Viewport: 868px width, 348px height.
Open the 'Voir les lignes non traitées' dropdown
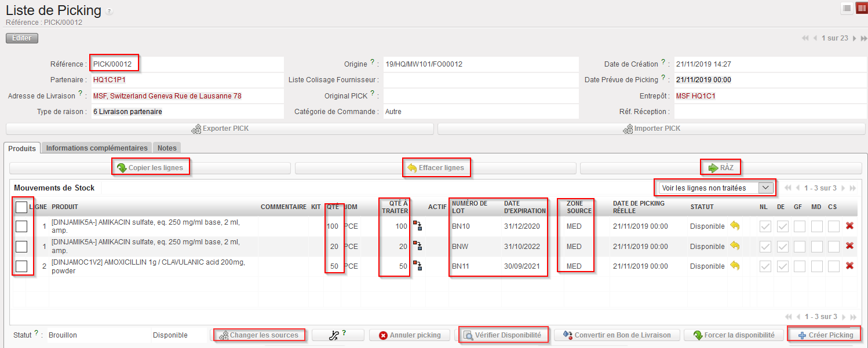click(716, 188)
